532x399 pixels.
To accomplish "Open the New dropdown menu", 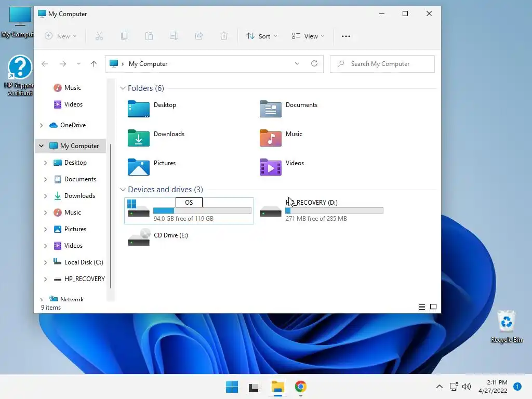I will click(61, 36).
